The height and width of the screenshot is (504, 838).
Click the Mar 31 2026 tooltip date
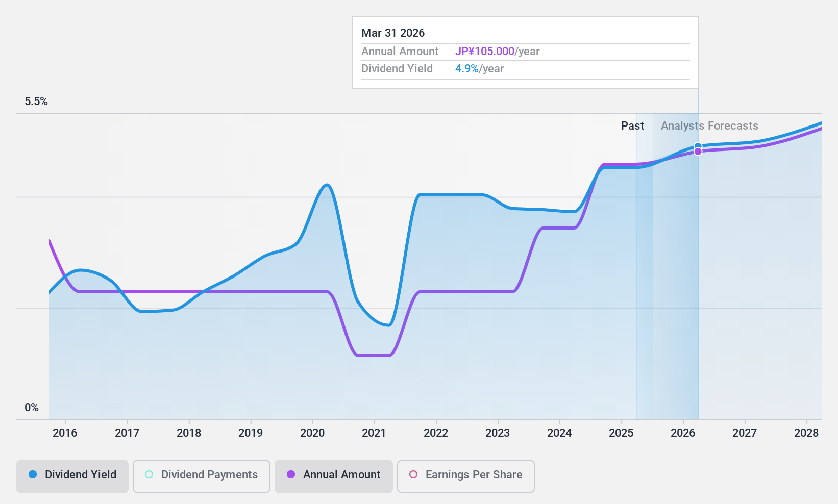(393, 33)
